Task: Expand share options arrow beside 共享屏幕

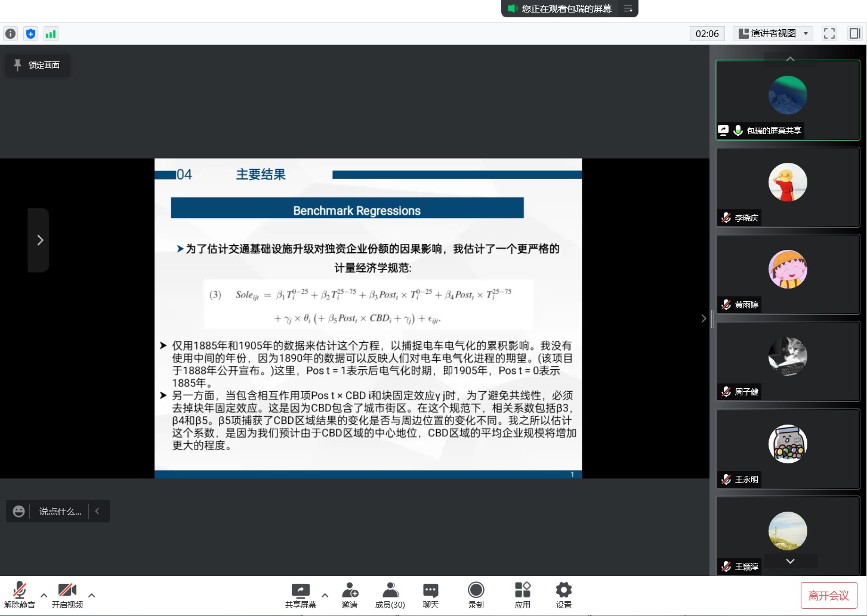Action: pyautogui.click(x=325, y=595)
